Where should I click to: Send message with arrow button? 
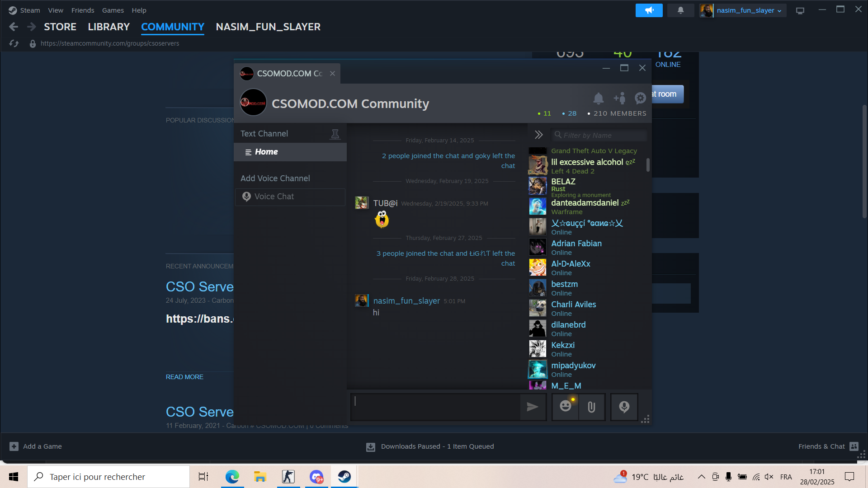click(533, 407)
